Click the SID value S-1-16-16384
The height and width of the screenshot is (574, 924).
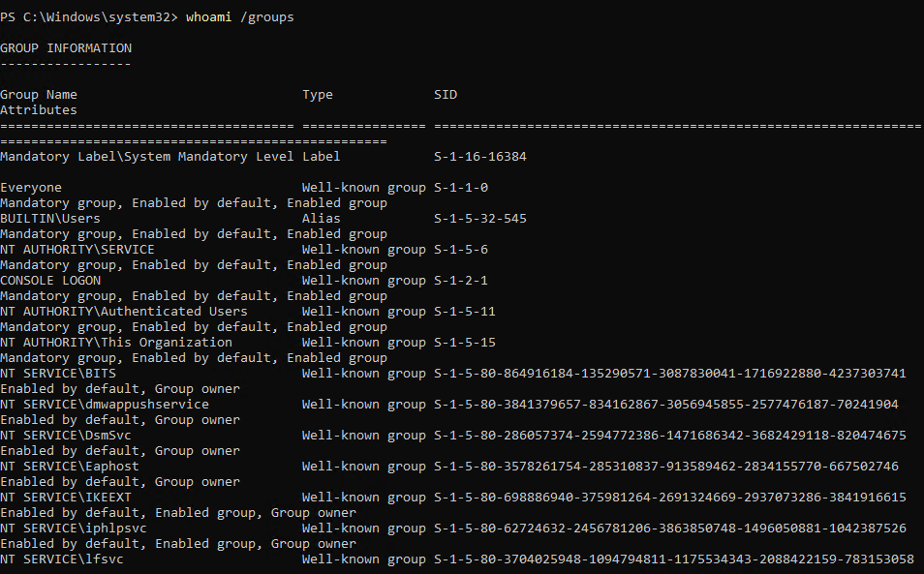[x=480, y=157]
